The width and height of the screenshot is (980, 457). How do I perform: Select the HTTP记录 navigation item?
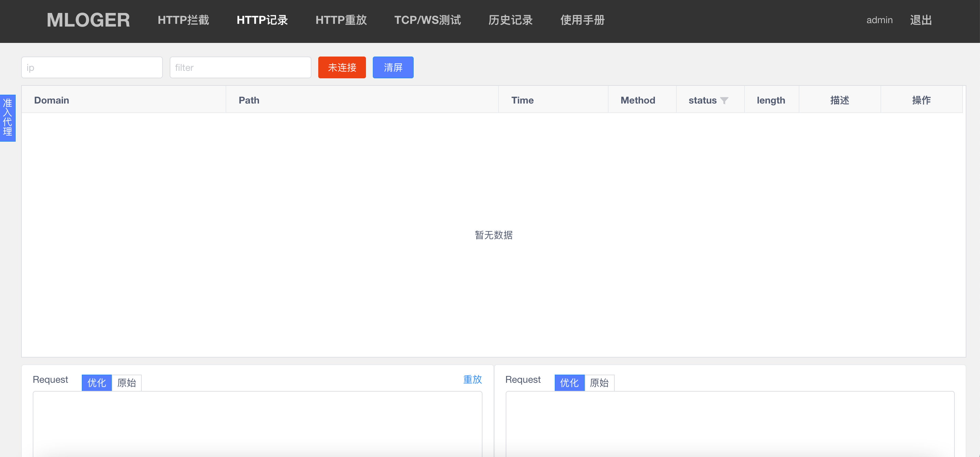point(262,20)
